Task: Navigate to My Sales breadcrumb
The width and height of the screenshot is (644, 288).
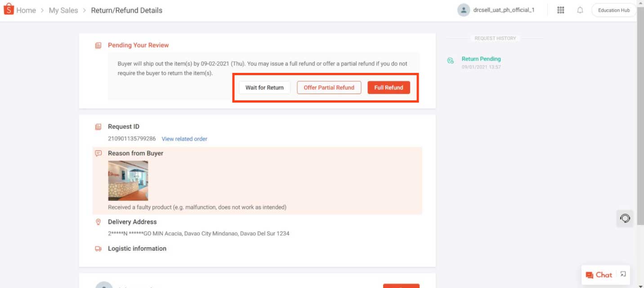Action: [63, 10]
